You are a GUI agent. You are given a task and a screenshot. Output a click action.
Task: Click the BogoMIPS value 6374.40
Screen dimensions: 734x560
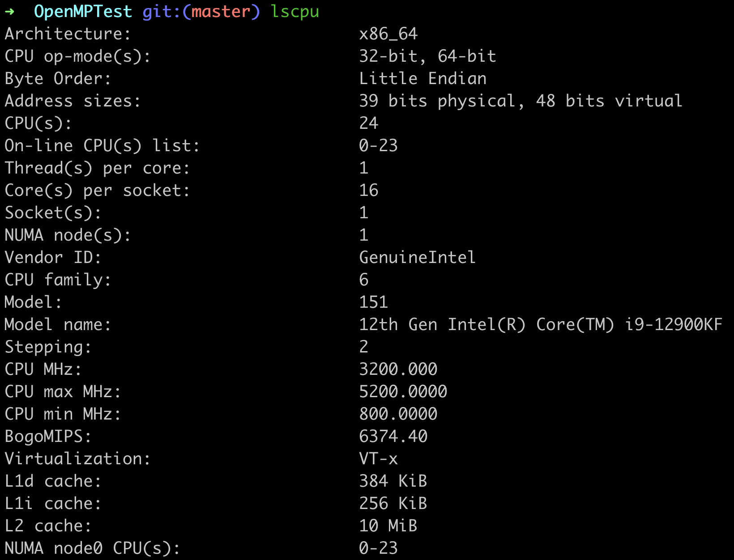point(393,437)
